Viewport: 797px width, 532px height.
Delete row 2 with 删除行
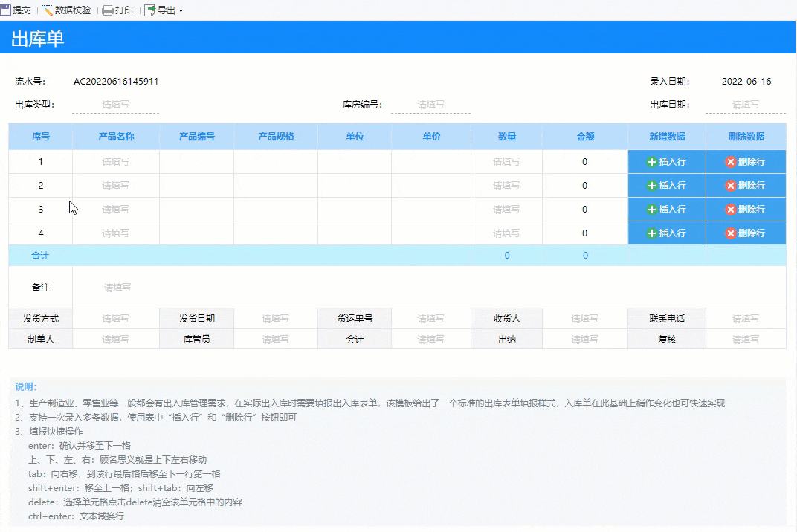pyautogui.click(x=746, y=186)
